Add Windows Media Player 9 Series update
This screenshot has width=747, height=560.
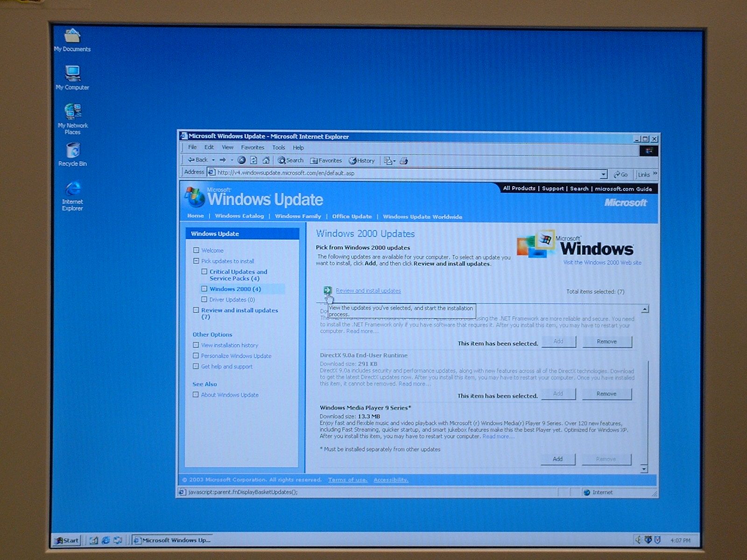558,459
